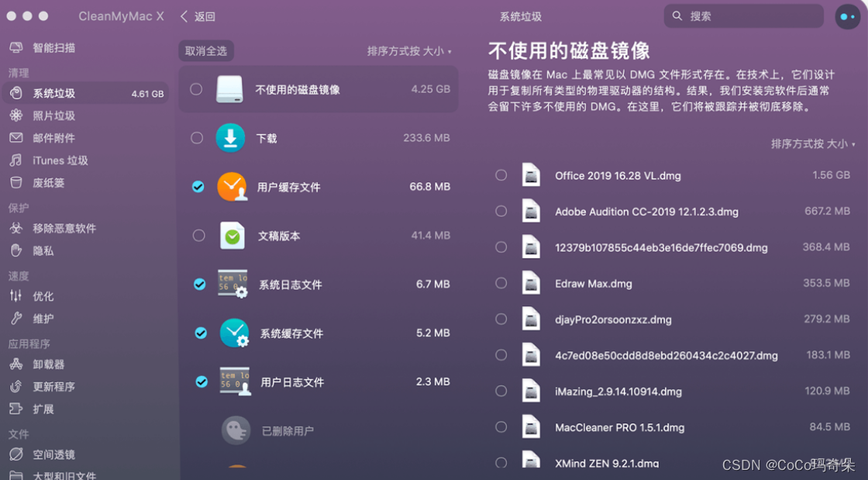
Task: Select the System Junk (系统垃圾) sidebar icon
Action: pyautogui.click(x=16, y=93)
